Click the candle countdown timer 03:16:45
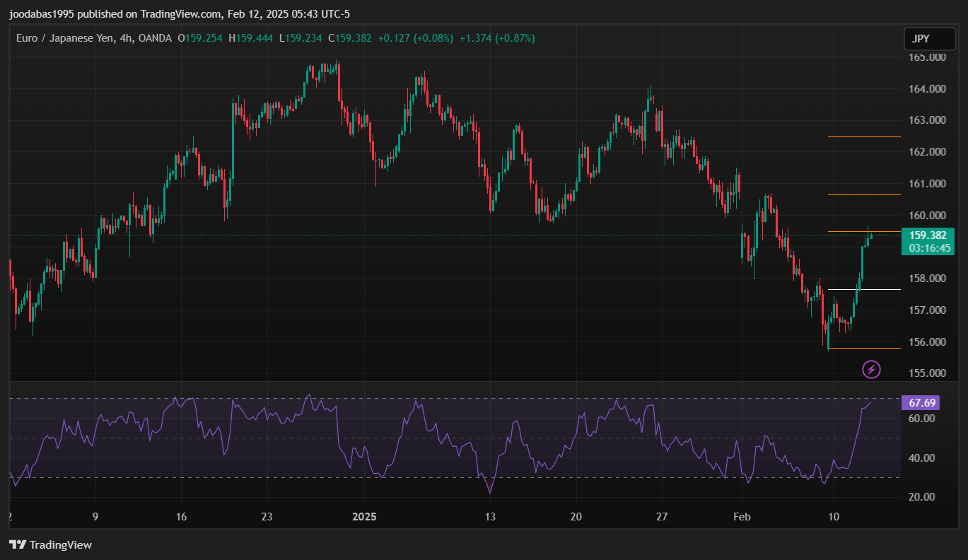 pos(929,247)
